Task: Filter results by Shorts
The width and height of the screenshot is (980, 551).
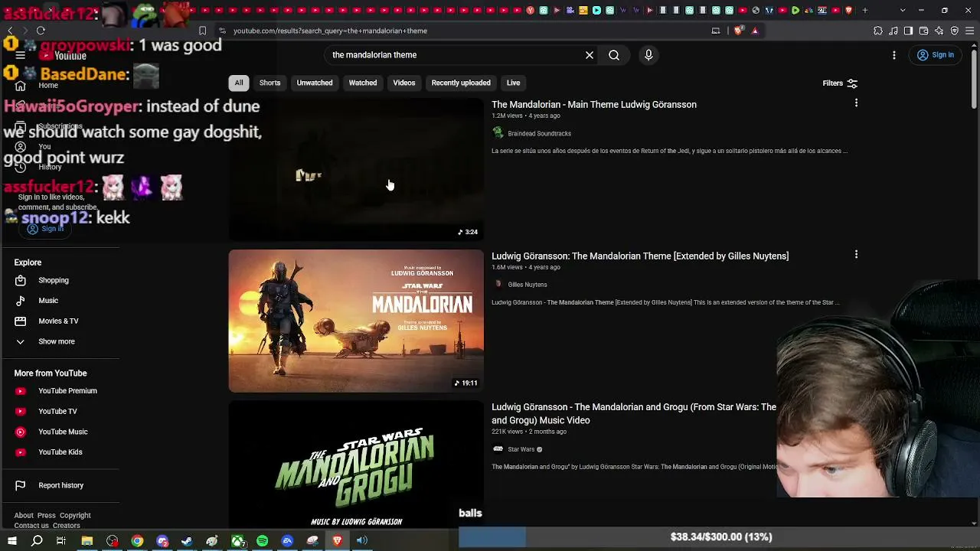Action: coord(269,83)
